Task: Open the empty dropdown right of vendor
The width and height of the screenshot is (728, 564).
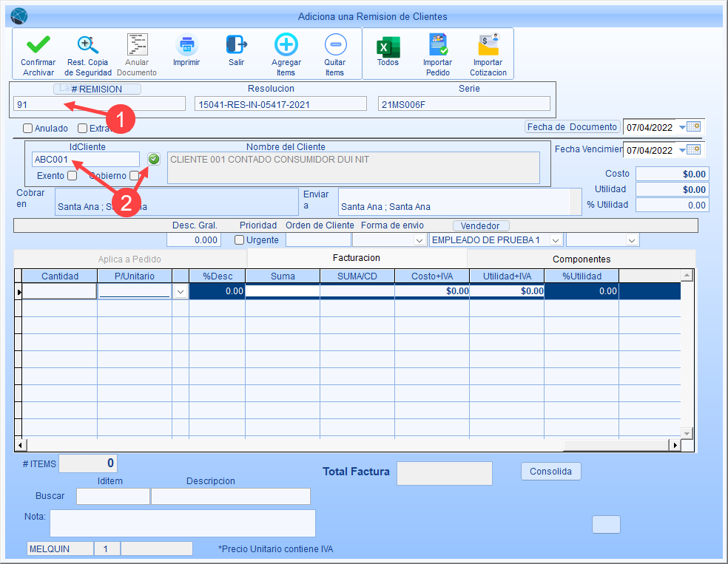Action: click(x=631, y=240)
